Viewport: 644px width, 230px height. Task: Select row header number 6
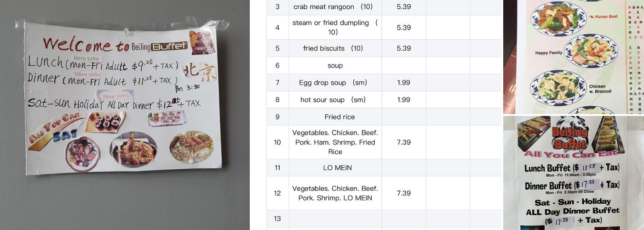point(277,65)
